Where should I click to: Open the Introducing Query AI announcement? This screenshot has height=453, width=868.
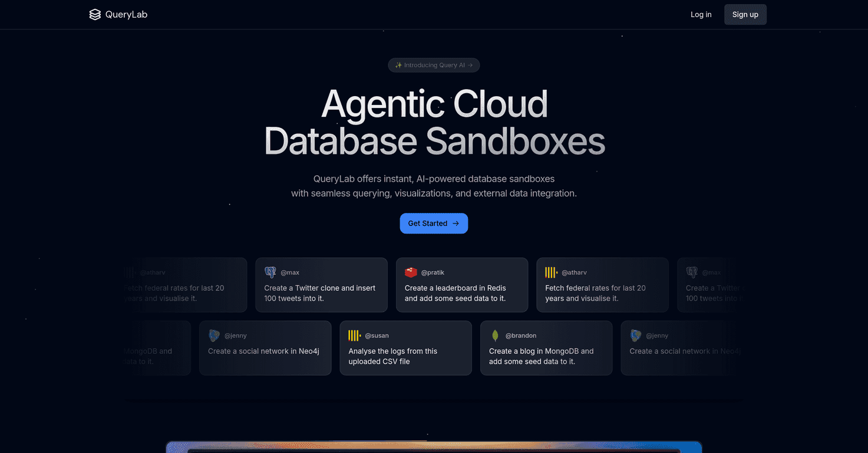(434, 65)
